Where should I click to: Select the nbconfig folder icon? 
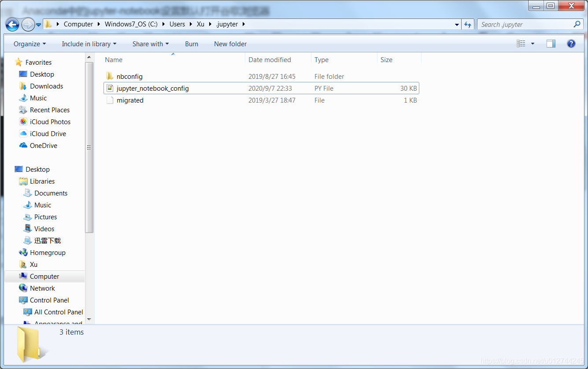(110, 76)
